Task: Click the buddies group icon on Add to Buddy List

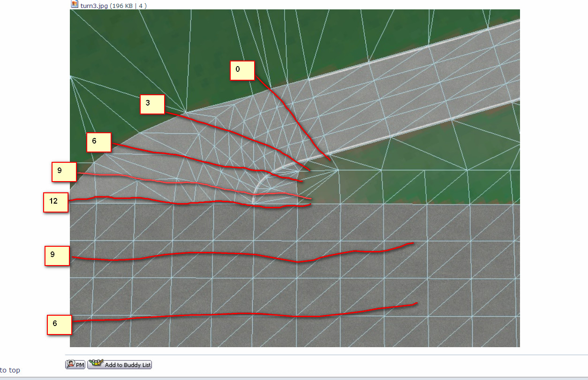Action: click(x=96, y=364)
